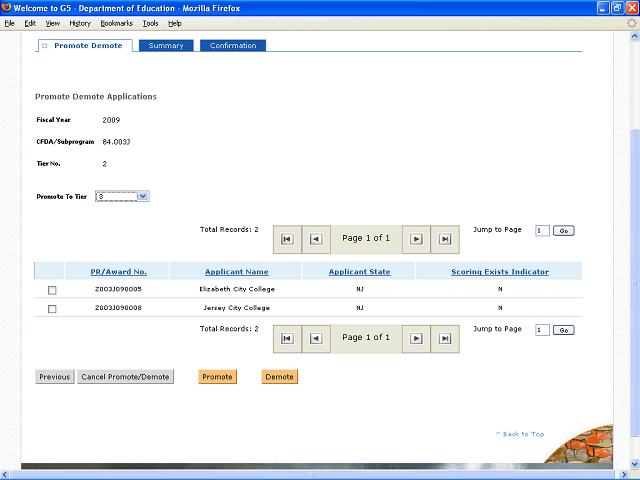Switch to the Summary tab
This screenshot has width=640, height=480.
click(x=166, y=46)
